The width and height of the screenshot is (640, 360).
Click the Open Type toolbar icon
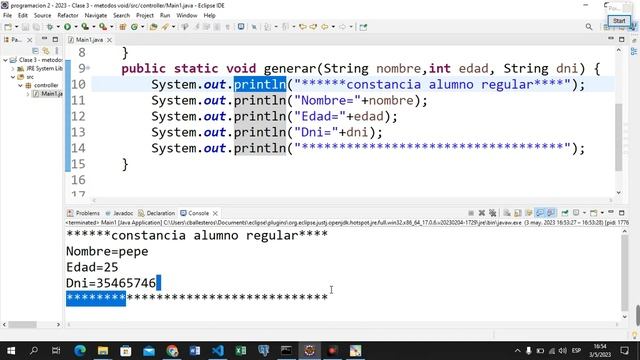click(153, 27)
